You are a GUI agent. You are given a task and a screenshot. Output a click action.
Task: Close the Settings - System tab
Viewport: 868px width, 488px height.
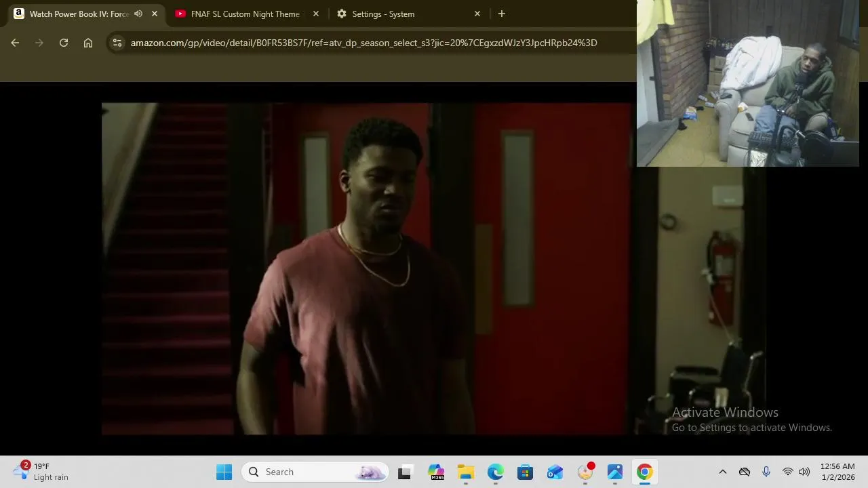477,14
